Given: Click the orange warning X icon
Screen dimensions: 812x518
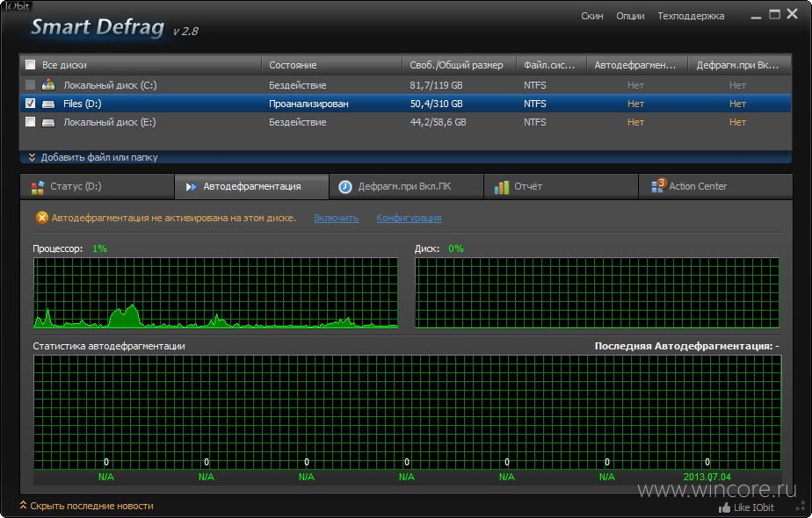Looking at the screenshot, I should 41,218.
